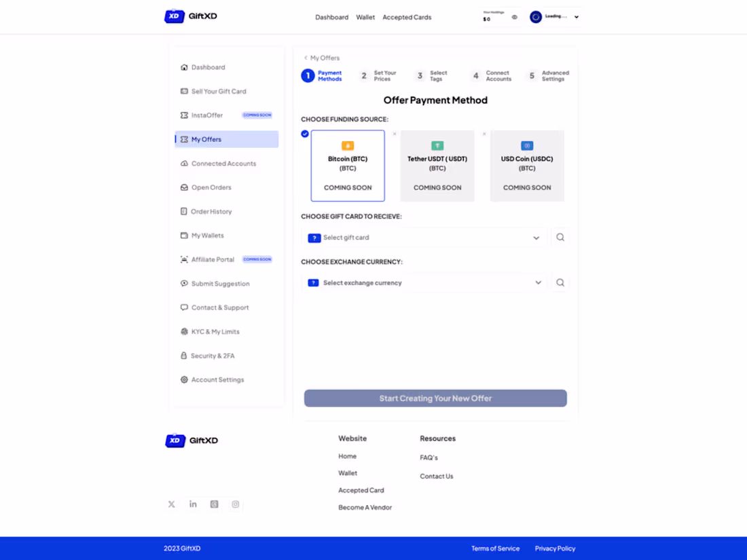Expand the account dropdown in the header
This screenshot has height=560, width=747.
(575, 16)
